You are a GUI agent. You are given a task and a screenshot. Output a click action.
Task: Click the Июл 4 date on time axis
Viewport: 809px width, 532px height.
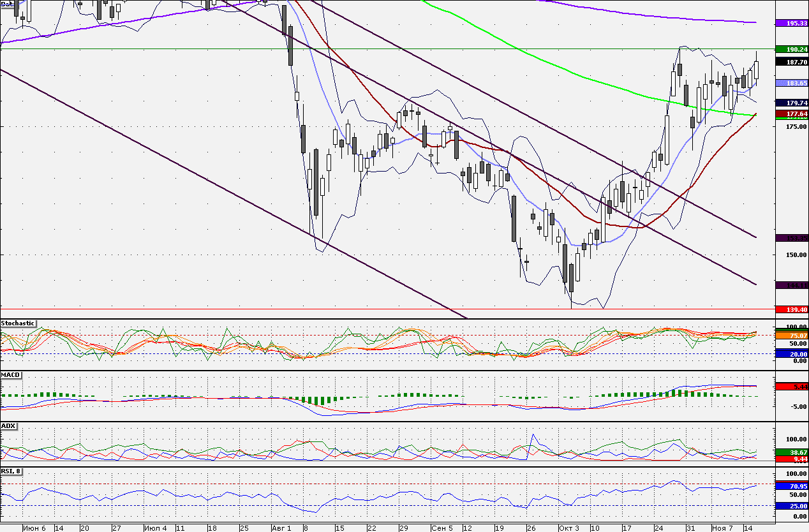click(x=156, y=528)
